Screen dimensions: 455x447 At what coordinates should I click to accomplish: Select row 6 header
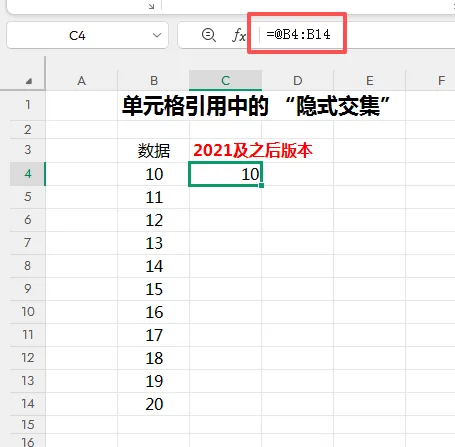point(28,220)
